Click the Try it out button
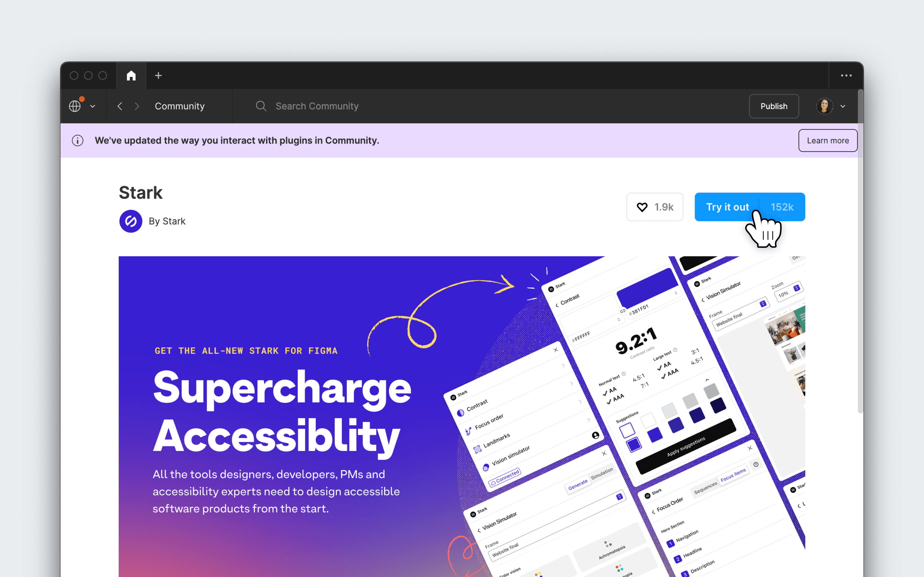 tap(727, 207)
